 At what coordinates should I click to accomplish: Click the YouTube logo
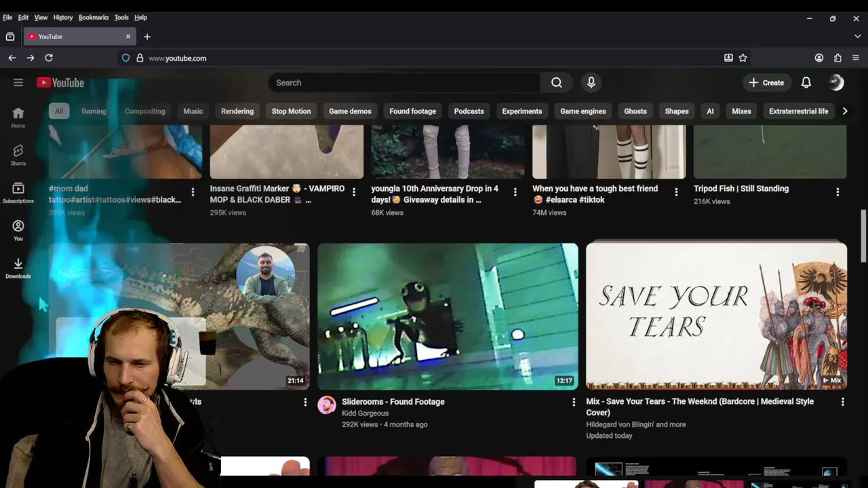tap(60, 83)
